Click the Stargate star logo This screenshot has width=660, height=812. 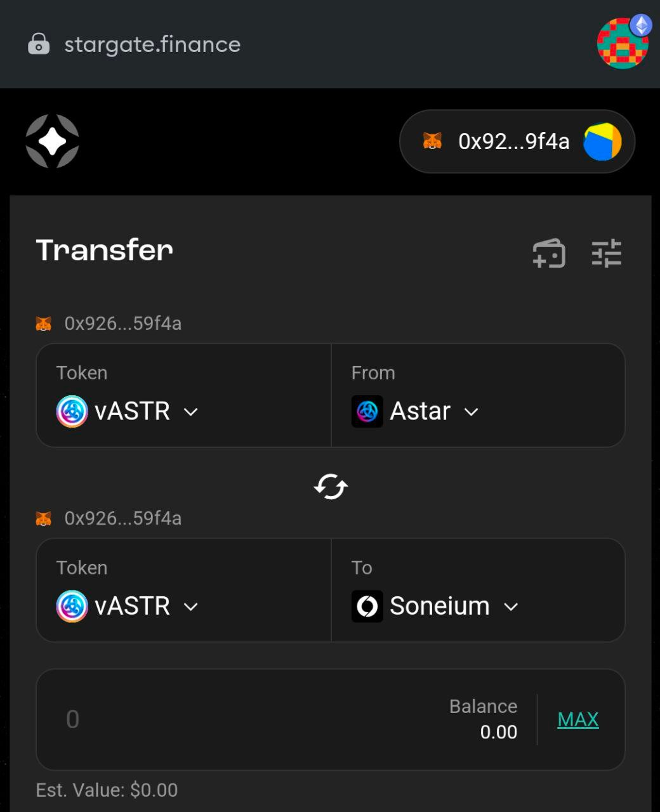[x=52, y=141]
